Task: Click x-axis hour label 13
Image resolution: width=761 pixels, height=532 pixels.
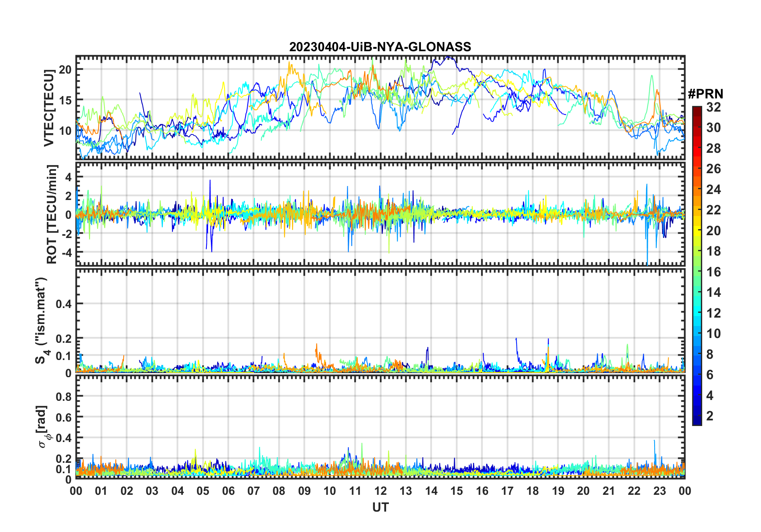Action: pos(406,491)
